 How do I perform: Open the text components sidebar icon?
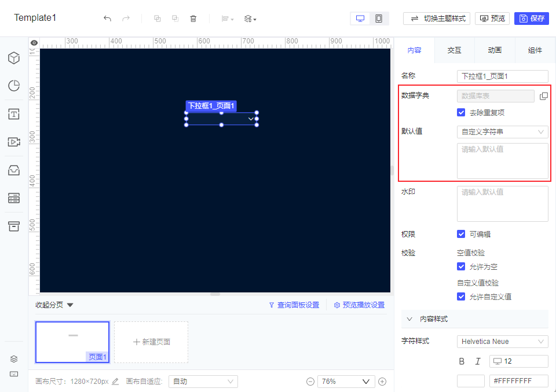pyautogui.click(x=14, y=114)
